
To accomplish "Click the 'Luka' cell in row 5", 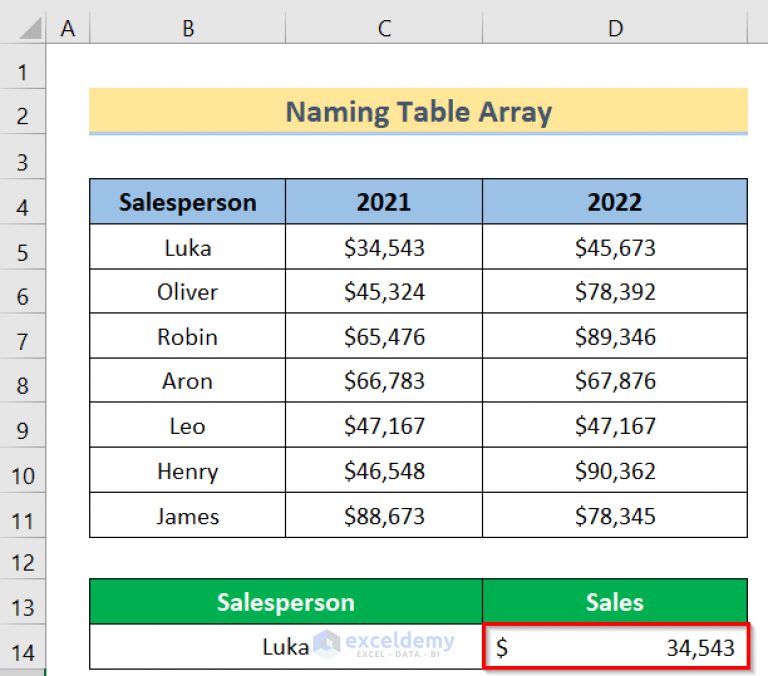I will tap(188, 247).
